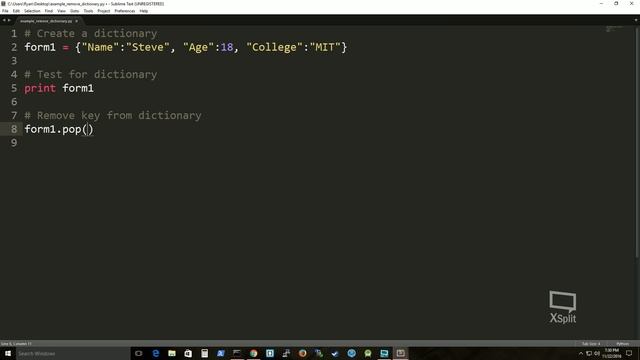Click inside form1.pop() parentheses on line 8
Screen dimensions: 640x360
(x=88, y=129)
